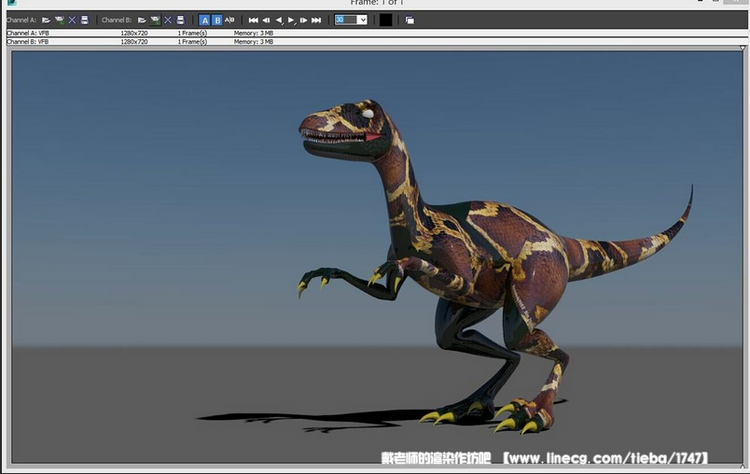This screenshot has width=750, height=474.
Task: Save Channel B to disk
Action: pos(180,20)
